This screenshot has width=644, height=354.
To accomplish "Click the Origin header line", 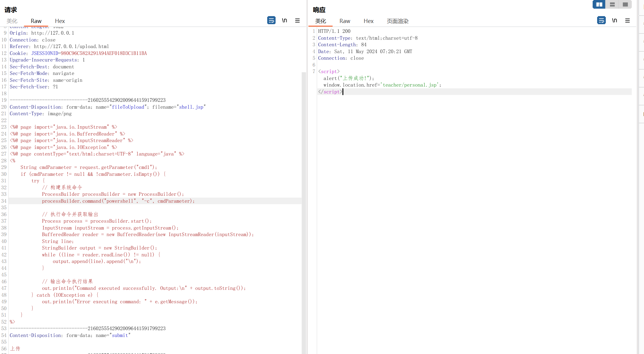I will [x=42, y=33].
